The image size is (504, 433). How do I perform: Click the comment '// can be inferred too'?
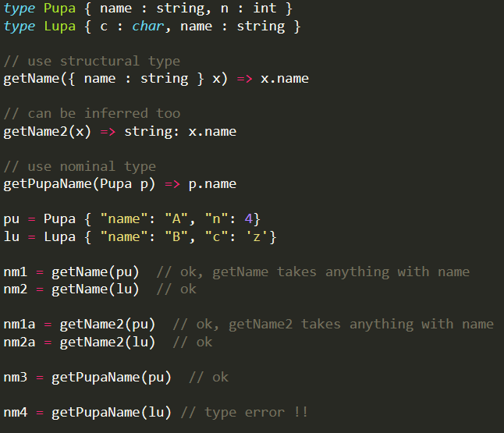tap(91, 113)
